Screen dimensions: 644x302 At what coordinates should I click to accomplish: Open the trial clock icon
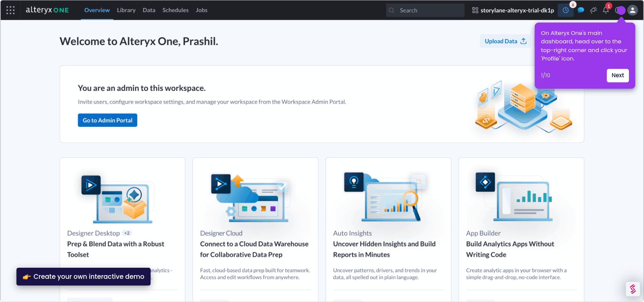tap(566, 10)
